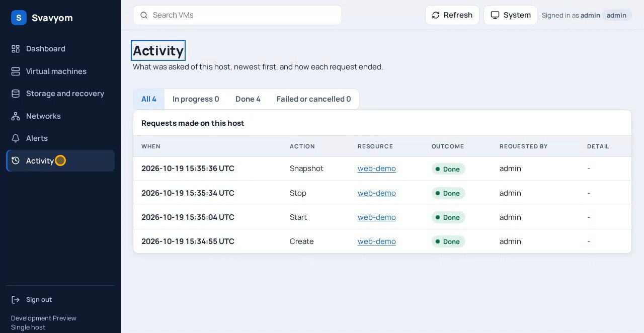
Task: Open the Dashboard page
Action: click(x=60, y=49)
